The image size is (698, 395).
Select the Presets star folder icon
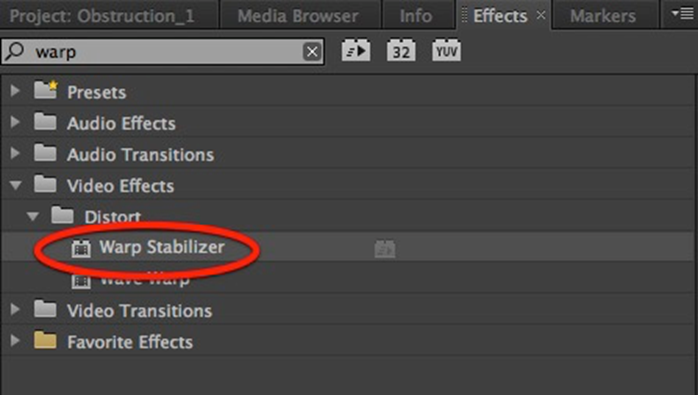(x=46, y=90)
